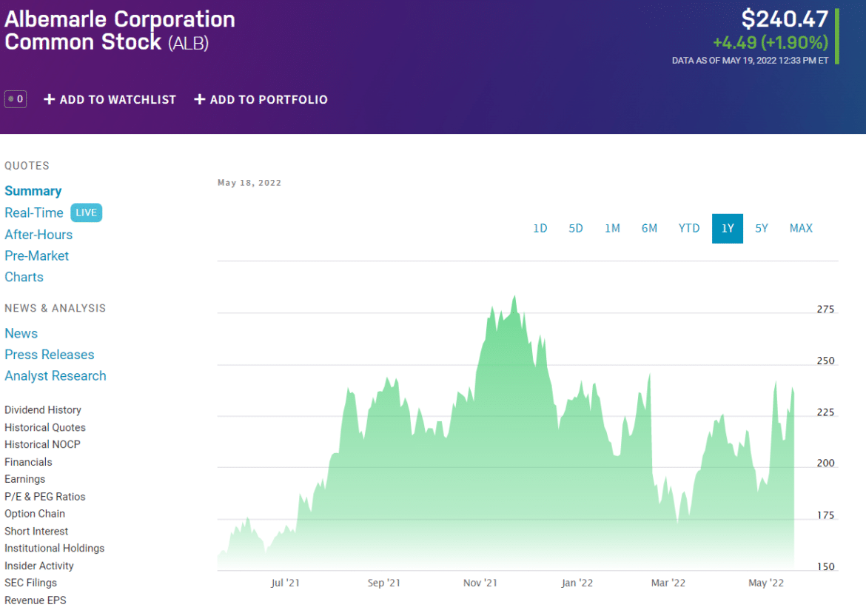Screen dimensions: 866x616
Task: Click the comment count badge showing 0
Action: click(x=16, y=99)
